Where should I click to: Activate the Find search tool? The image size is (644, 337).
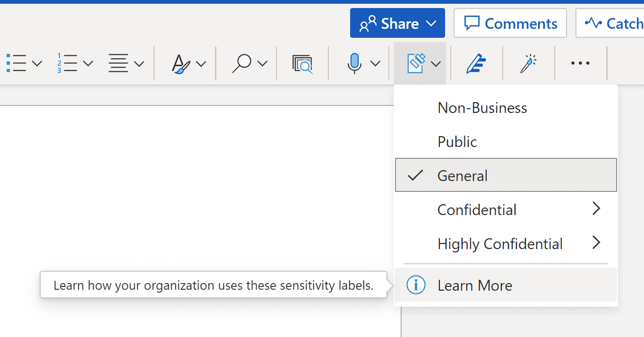tap(243, 63)
